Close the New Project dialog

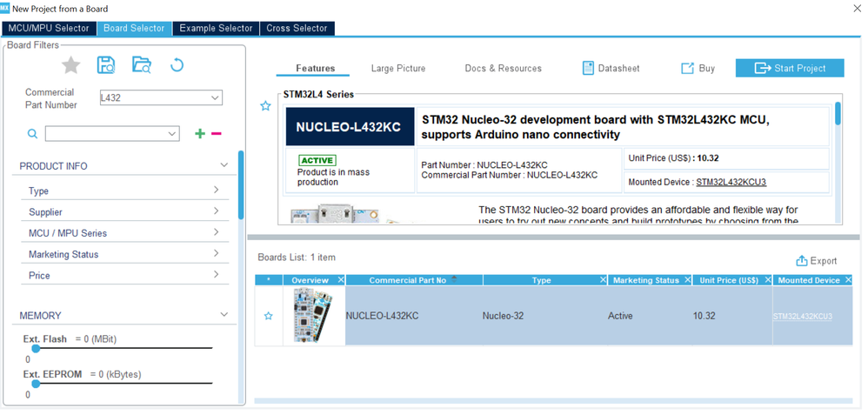pyautogui.click(x=858, y=7)
